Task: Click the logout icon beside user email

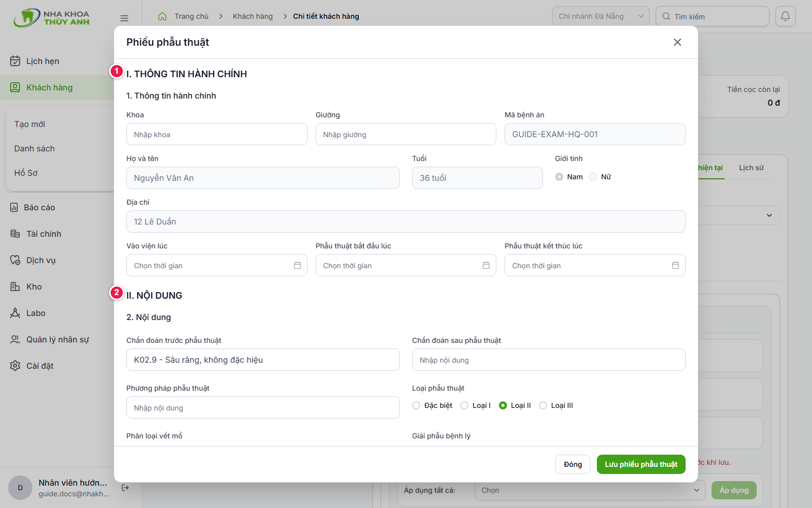Action: (125, 488)
